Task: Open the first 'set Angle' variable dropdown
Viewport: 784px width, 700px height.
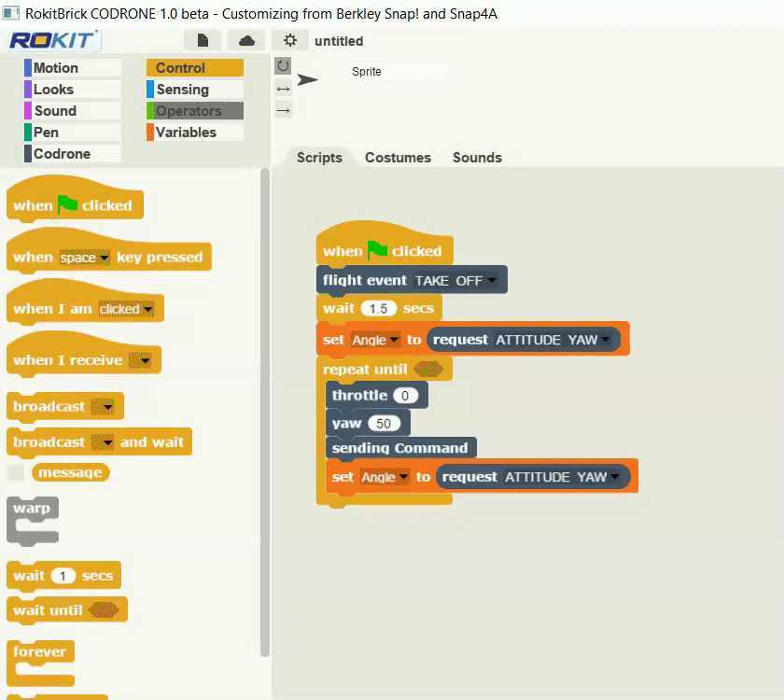Action: click(394, 340)
